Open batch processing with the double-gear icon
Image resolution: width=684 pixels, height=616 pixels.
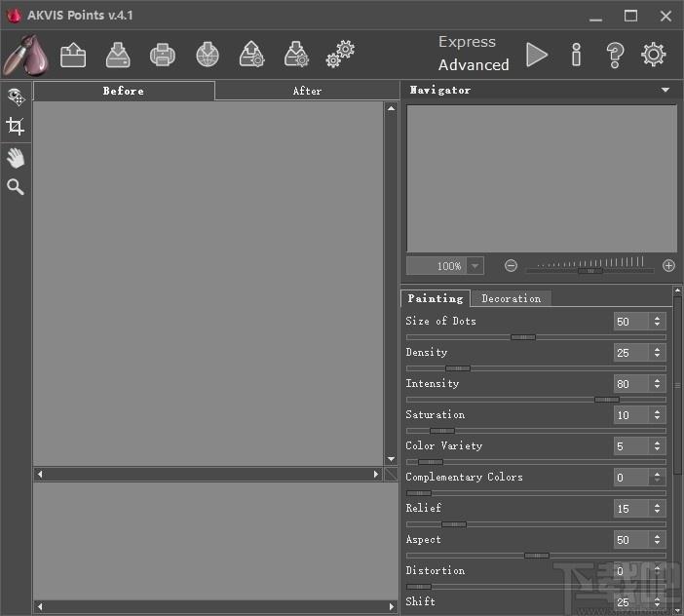click(x=340, y=55)
